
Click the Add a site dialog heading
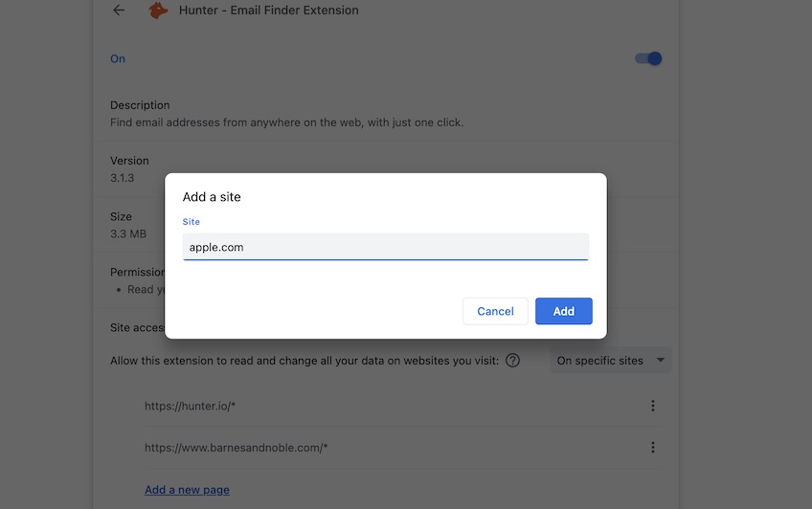[212, 197]
